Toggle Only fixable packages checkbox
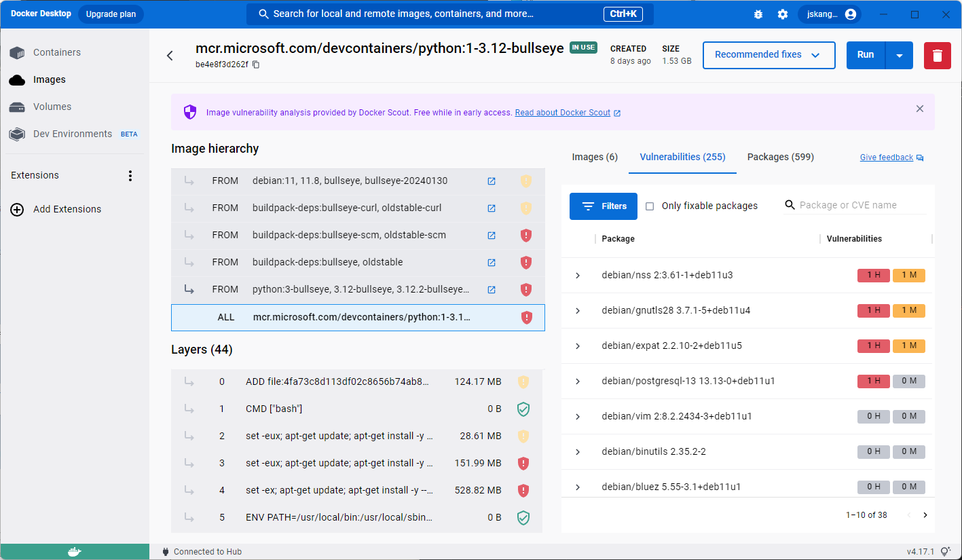The width and height of the screenshot is (962, 560). [650, 206]
